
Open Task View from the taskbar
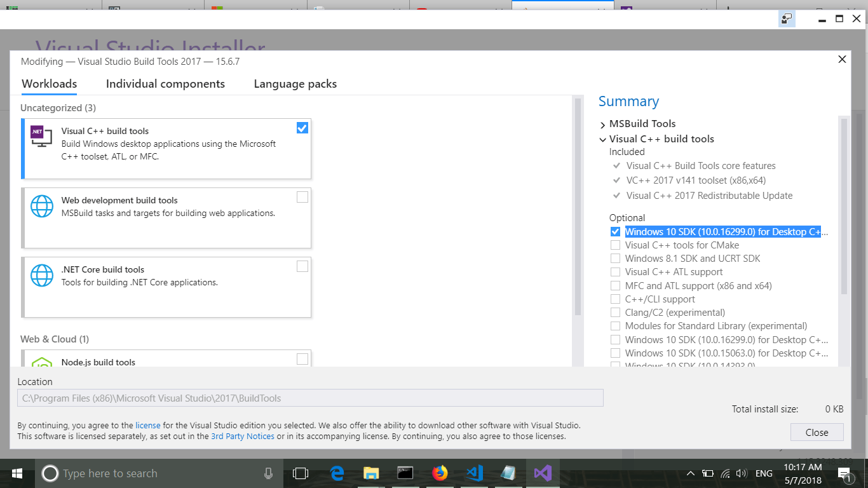point(300,473)
